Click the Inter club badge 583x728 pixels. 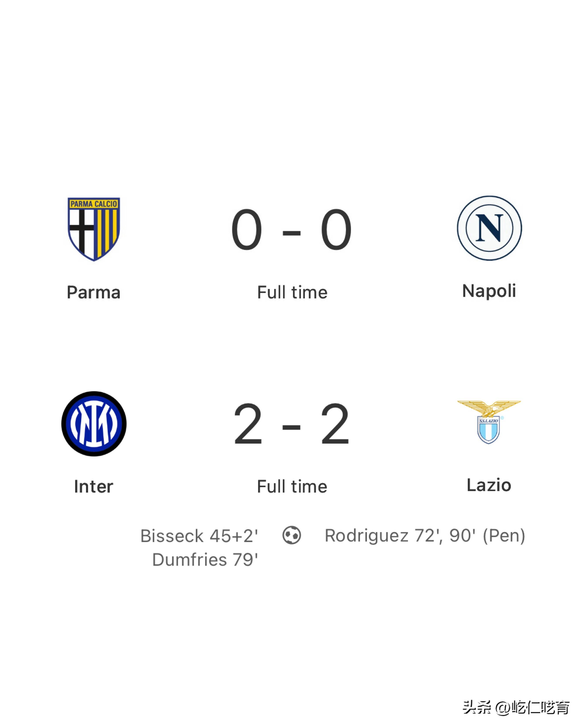coord(94,424)
